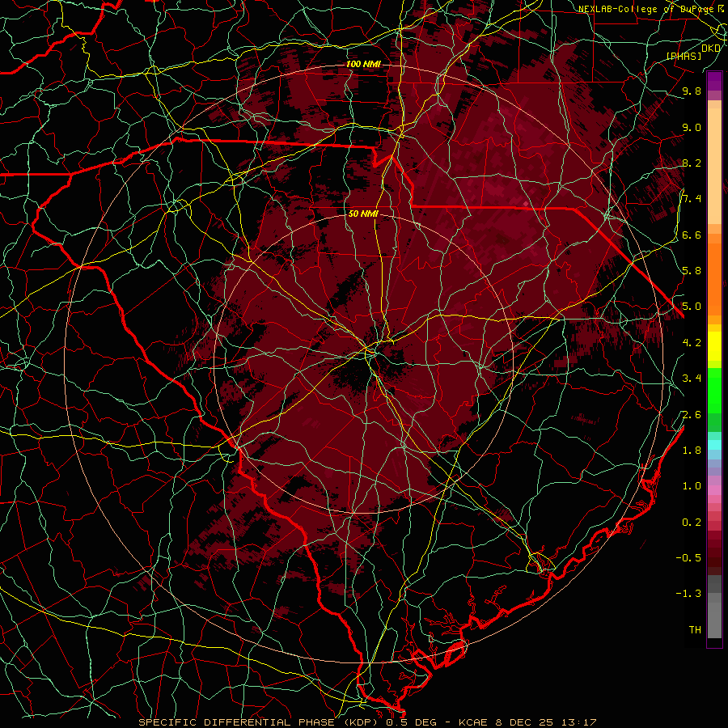
Task: Click the [PHAS] legend heading
Action: pos(684,56)
